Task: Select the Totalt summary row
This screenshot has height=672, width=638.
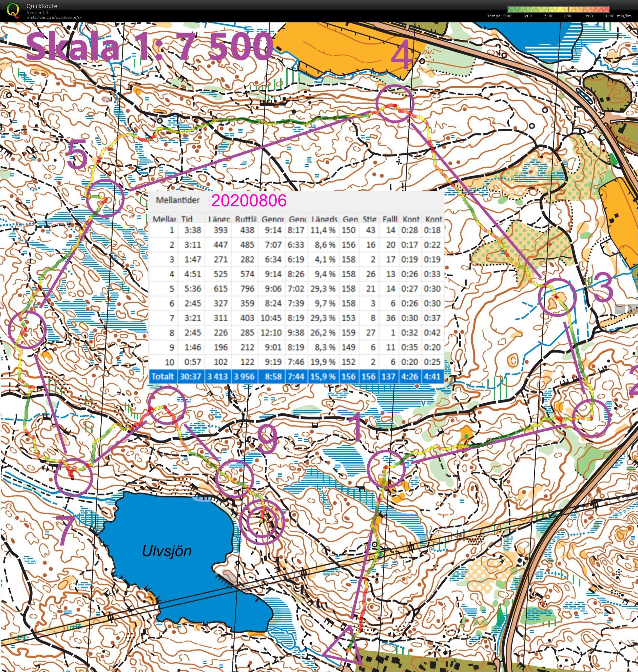Action: [296, 377]
